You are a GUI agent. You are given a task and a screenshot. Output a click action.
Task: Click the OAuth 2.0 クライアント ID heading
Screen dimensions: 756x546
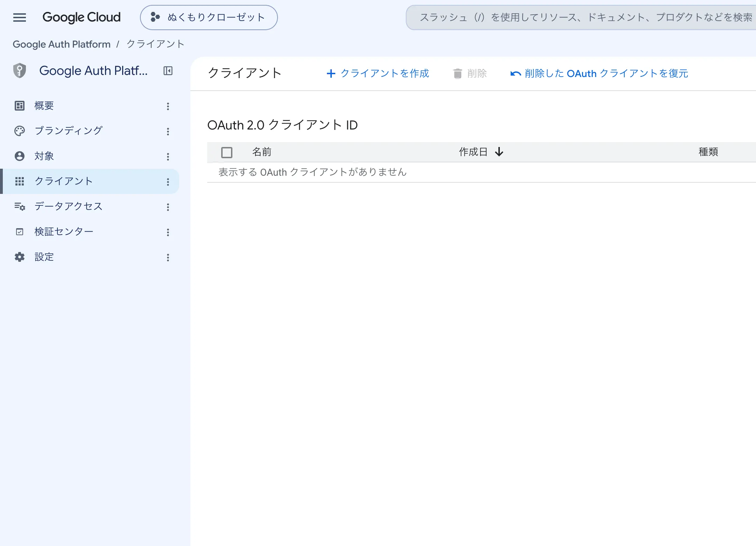click(x=282, y=125)
